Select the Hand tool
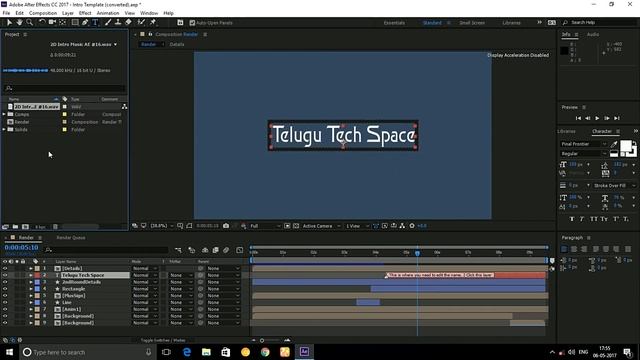Viewport: 640px width, 360px height. (x=19, y=22)
